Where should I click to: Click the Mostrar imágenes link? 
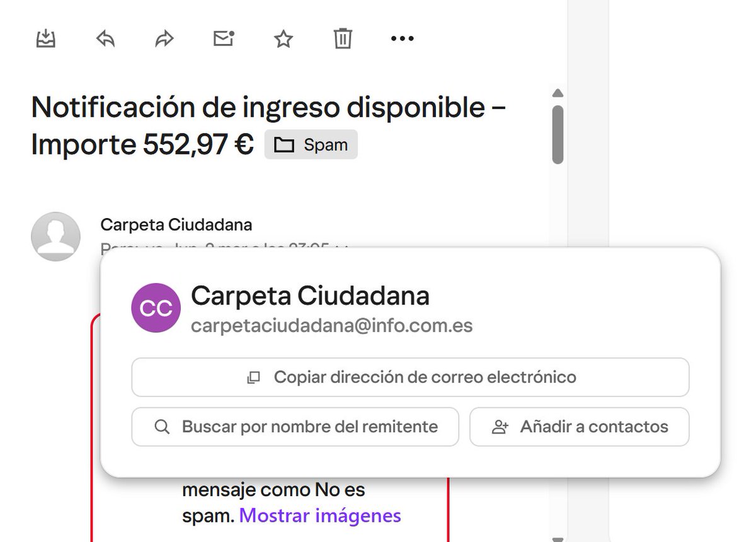(320, 516)
